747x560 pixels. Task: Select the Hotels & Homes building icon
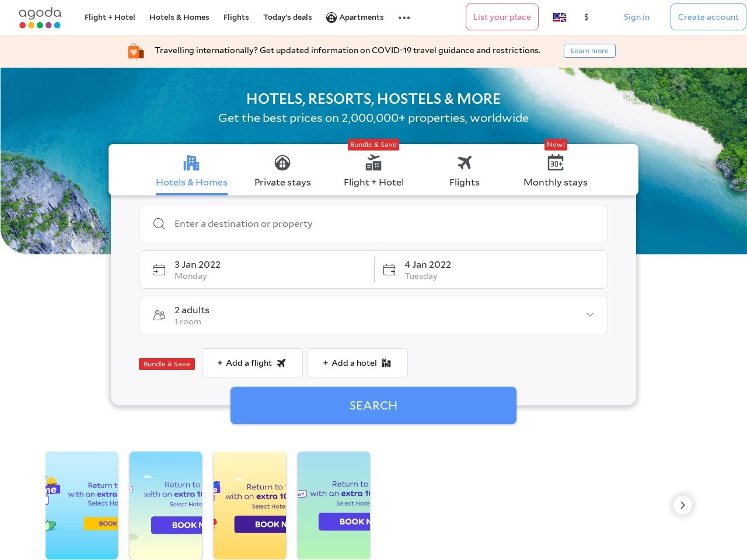point(191,163)
